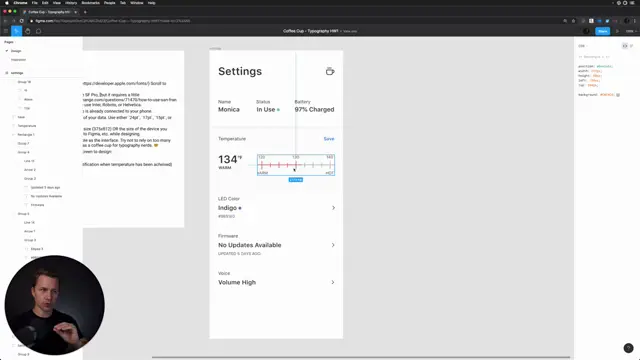
Task: Select the settings frame layer
Action: click(17, 73)
